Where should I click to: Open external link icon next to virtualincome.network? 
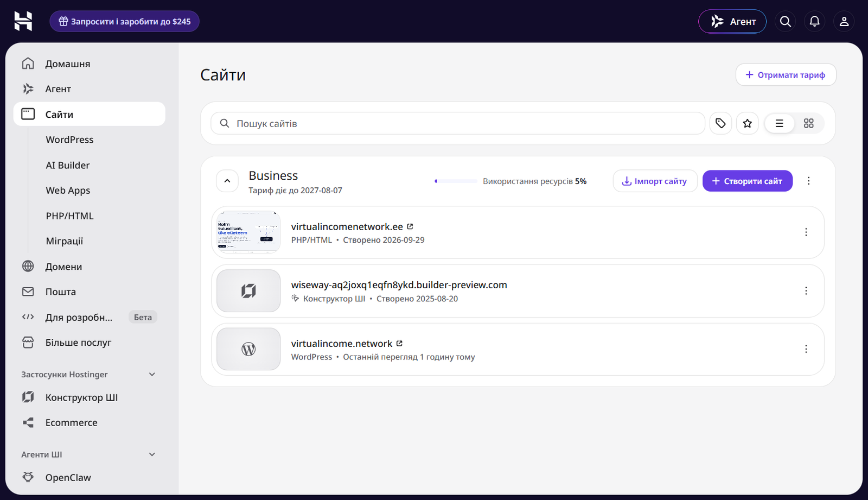[x=399, y=343]
